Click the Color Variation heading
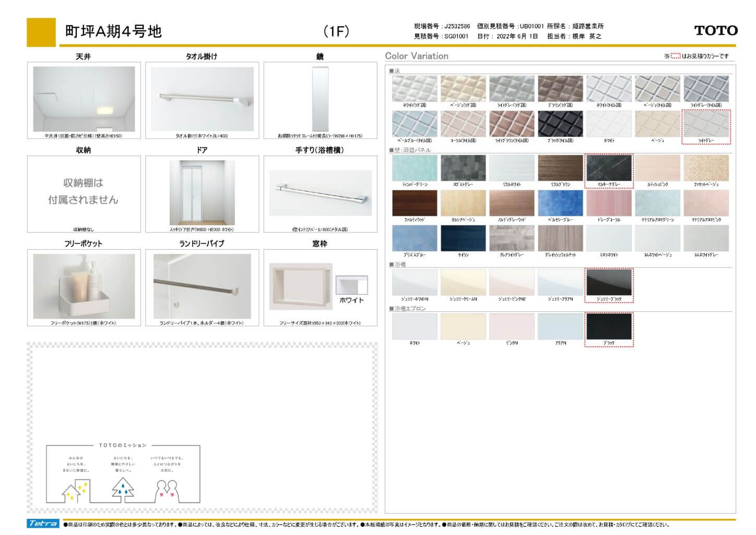The height and width of the screenshot is (535, 756). coord(416,56)
